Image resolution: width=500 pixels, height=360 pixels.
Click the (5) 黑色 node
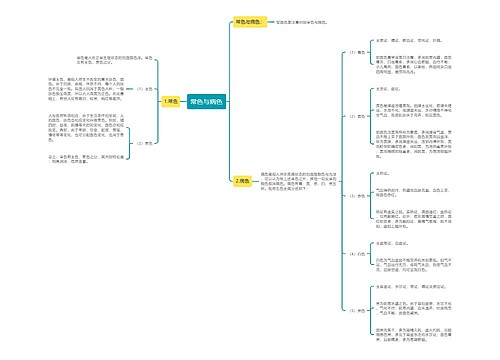(357, 311)
